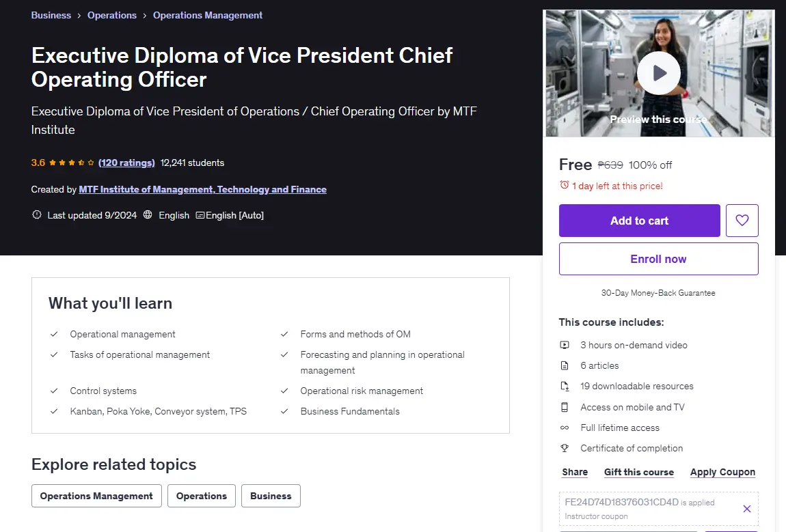
Task: Click the mobile device icon for mobile access
Action: [565, 407]
